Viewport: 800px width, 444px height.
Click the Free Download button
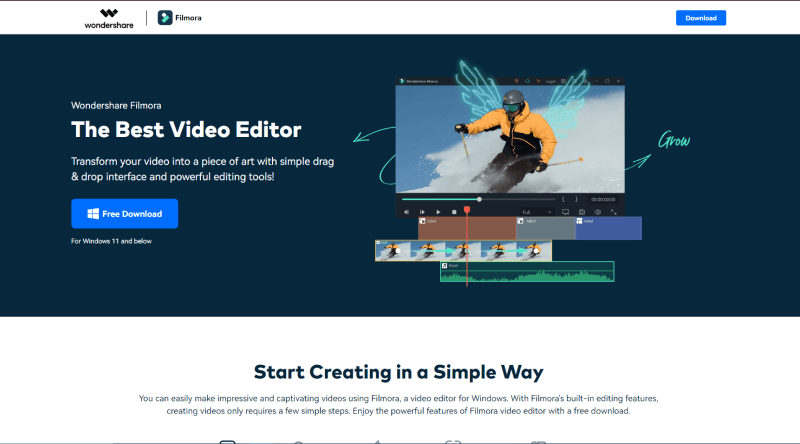click(124, 213)
